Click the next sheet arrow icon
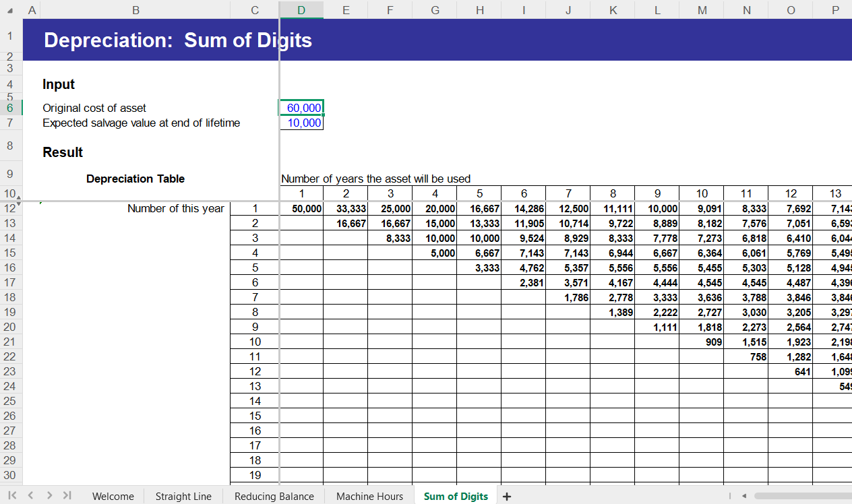 tap(49, 495)
